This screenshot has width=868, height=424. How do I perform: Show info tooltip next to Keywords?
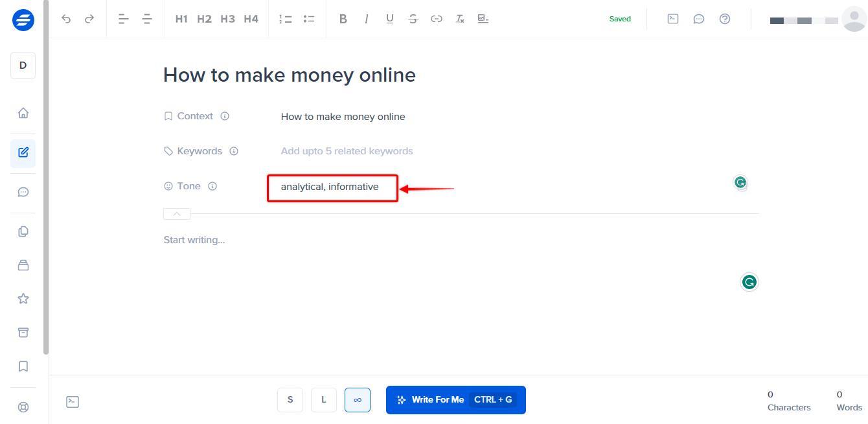click(x=234, y=151)
